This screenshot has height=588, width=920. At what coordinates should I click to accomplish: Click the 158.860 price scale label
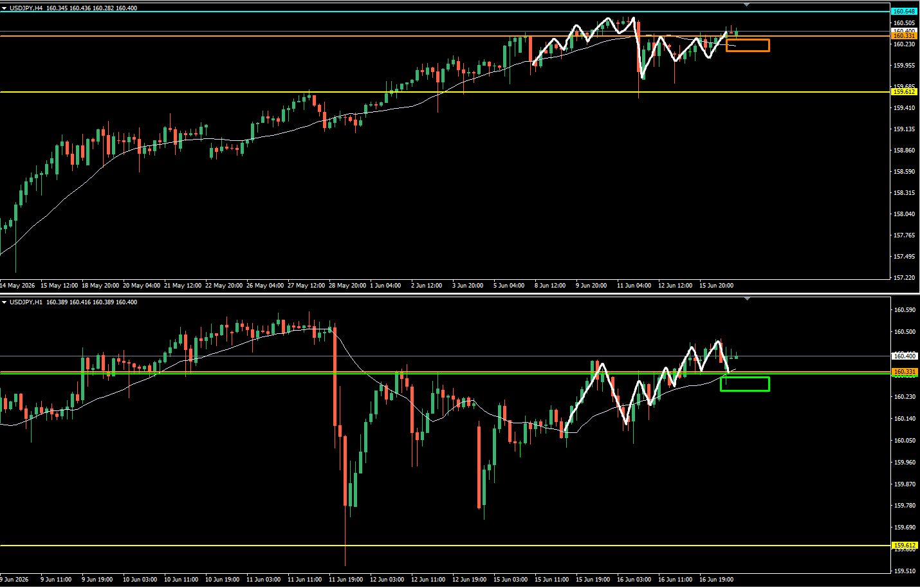[x=904, y=151]
